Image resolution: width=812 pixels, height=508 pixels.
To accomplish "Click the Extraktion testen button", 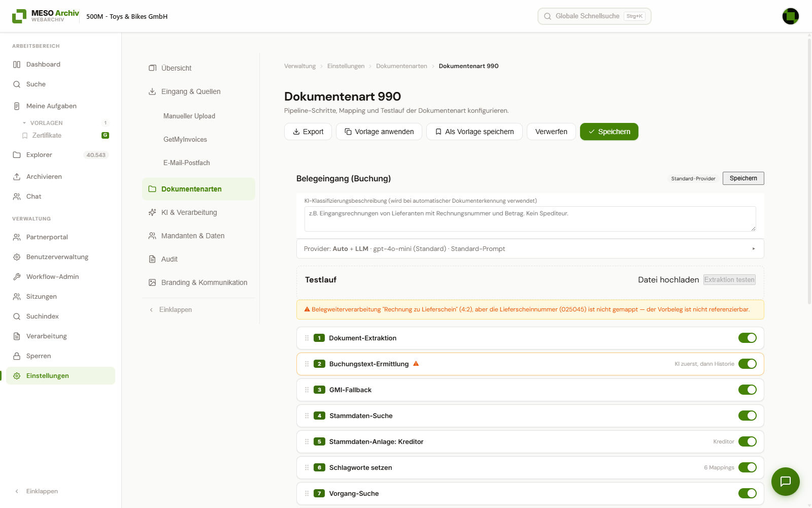I will (729, 280).
